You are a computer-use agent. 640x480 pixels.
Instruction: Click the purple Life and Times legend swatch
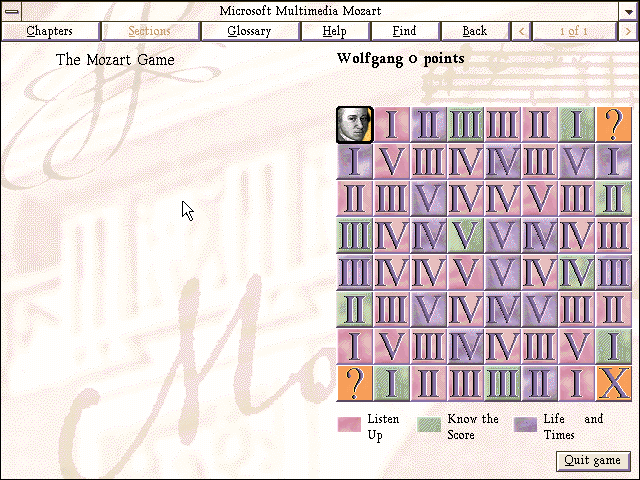(525, 424)
